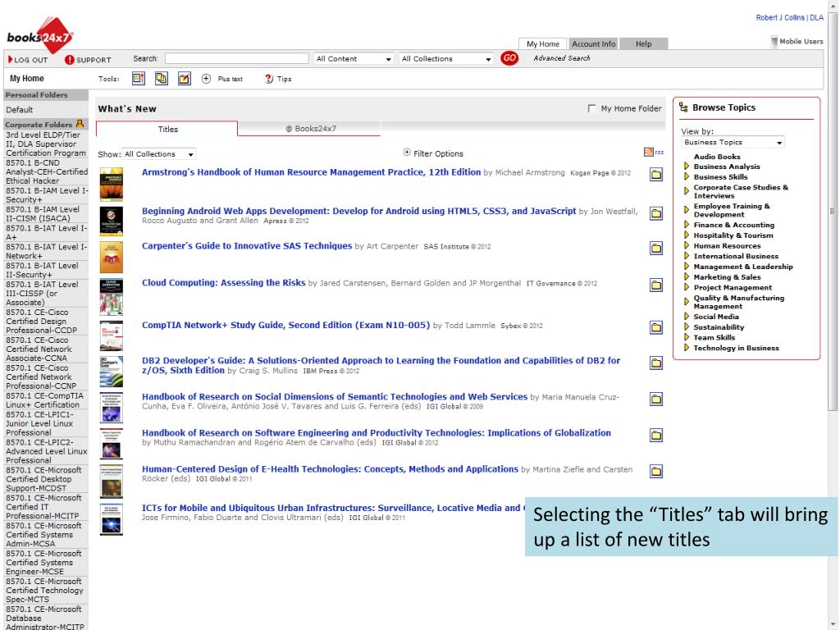This screenshot has width=840, height=630.
Task: Open the View by Business Topics dropdown
Action: (x=733, y=143)
